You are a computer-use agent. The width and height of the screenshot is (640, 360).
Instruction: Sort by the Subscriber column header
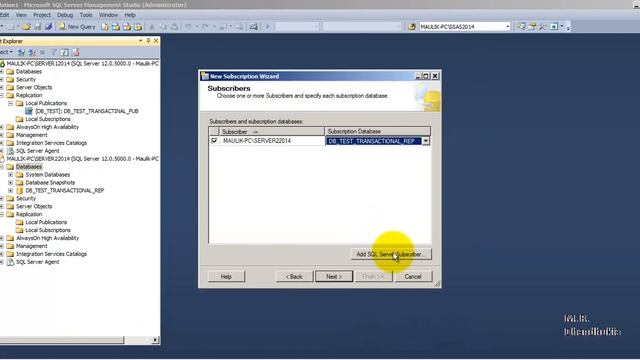[x=272, y=131]
